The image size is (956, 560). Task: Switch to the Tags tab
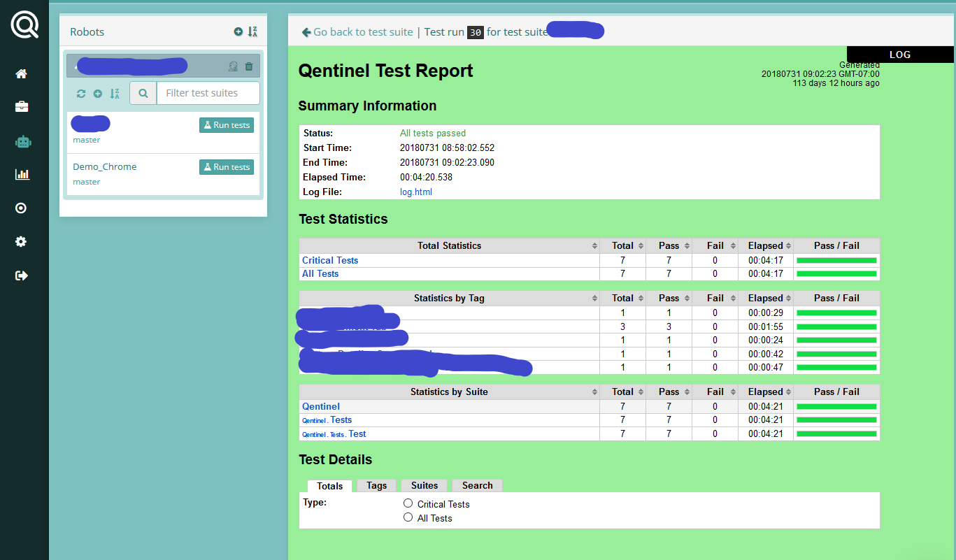[377, 485]
